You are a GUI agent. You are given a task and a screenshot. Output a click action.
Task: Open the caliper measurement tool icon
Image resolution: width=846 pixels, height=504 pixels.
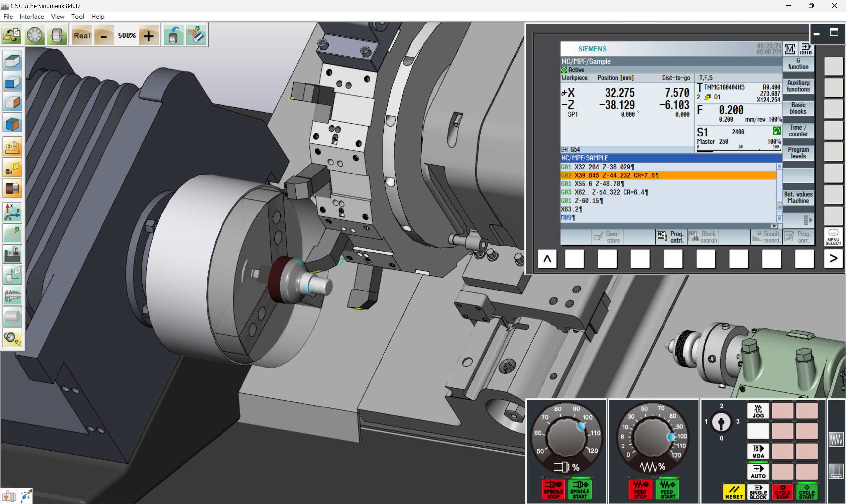coord(12,295)
